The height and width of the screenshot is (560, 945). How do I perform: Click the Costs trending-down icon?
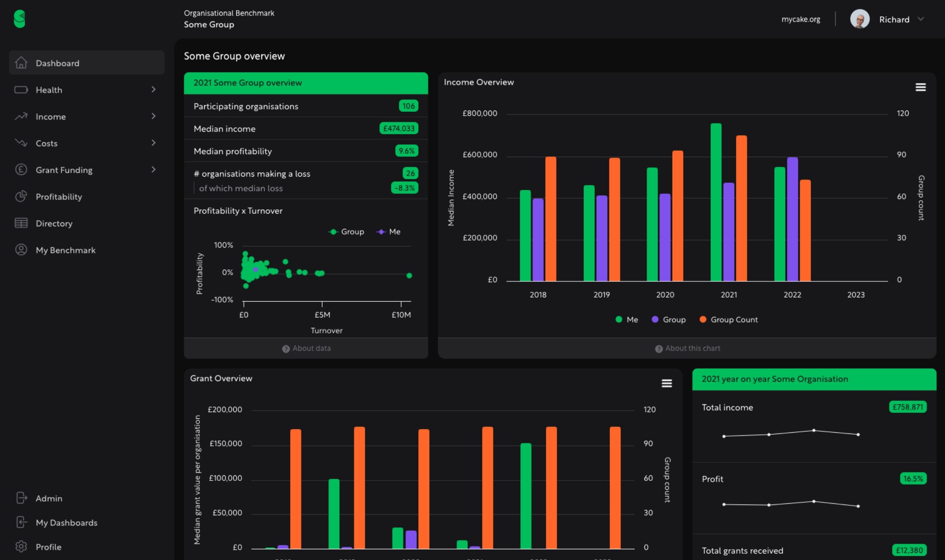pos(21,143)
